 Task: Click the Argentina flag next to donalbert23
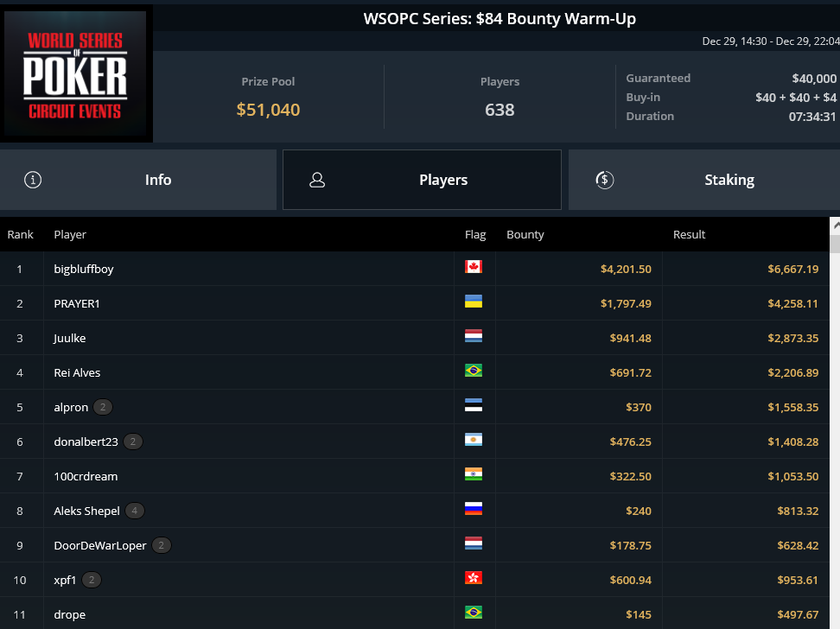(x=474, y=439)
